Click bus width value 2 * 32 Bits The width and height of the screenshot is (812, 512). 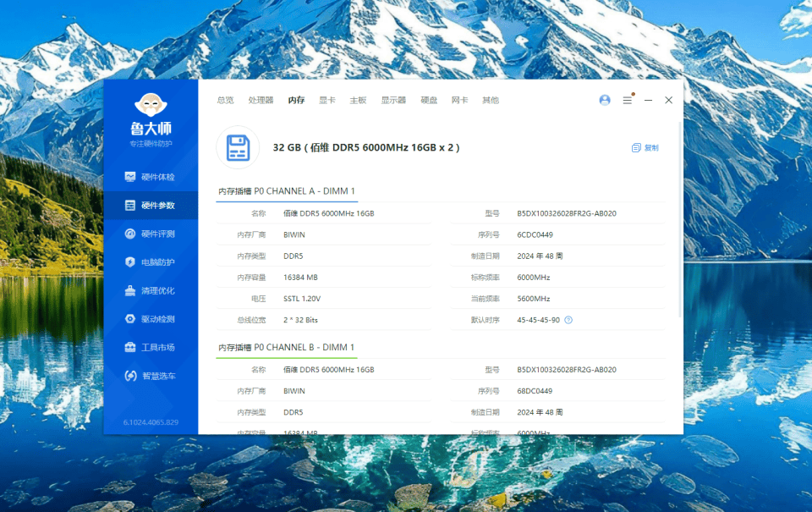point(300,320)
